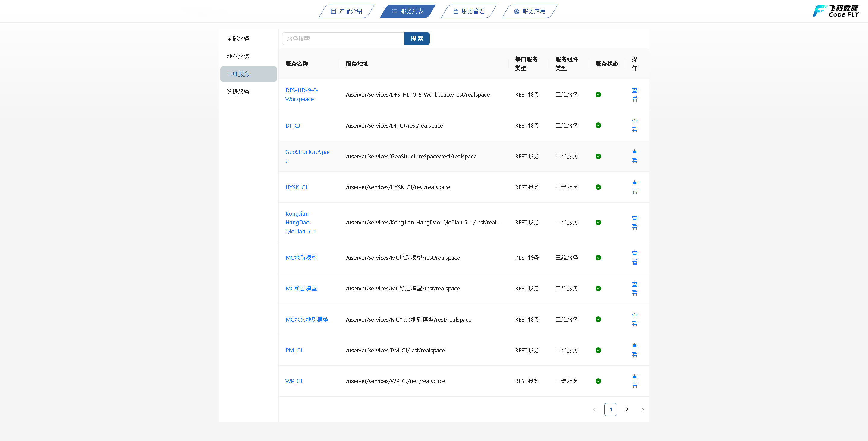The image size is (868, 441).
Task: Click the status icon in DFS-HD-9-6-Workpeace row
Action: (x=598, y=94)
